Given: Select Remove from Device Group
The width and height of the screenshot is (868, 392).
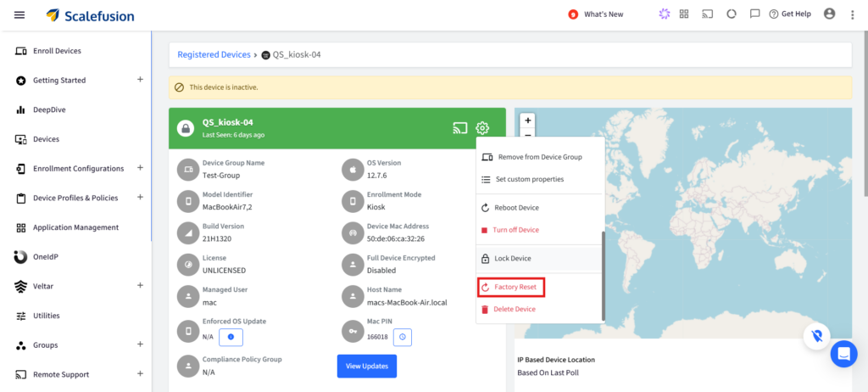Looking at the screenshot, I should [539, 157].
